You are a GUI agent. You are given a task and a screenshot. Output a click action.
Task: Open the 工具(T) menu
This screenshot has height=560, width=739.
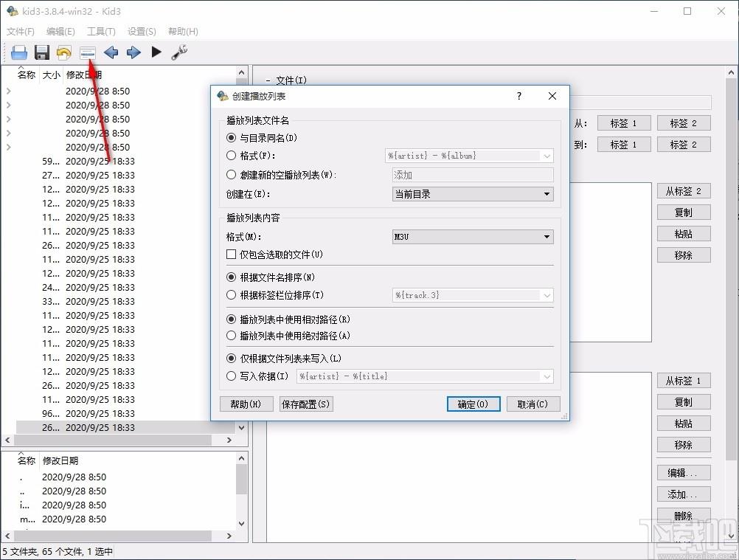click(101, 32)
